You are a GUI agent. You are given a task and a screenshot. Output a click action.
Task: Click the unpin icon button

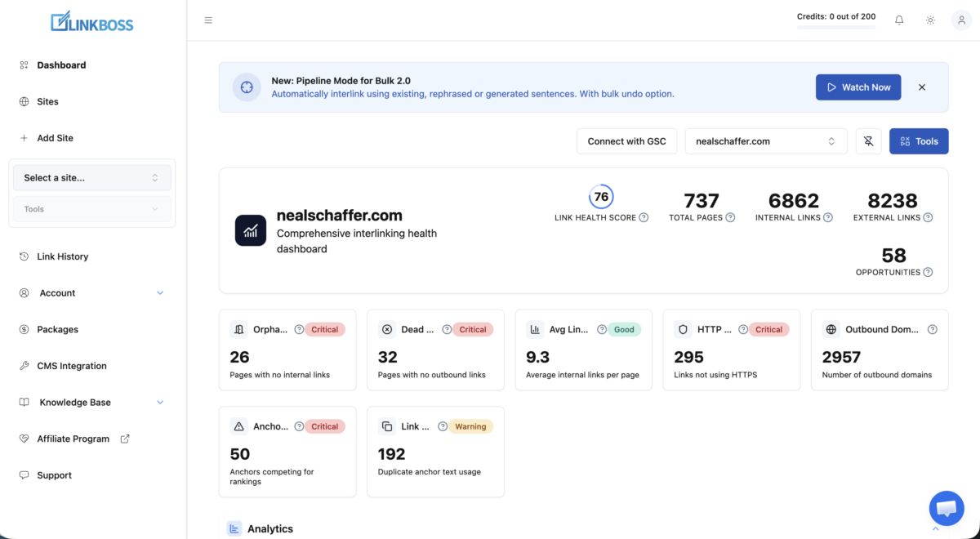pyautogui.click(x=869, y=141)
